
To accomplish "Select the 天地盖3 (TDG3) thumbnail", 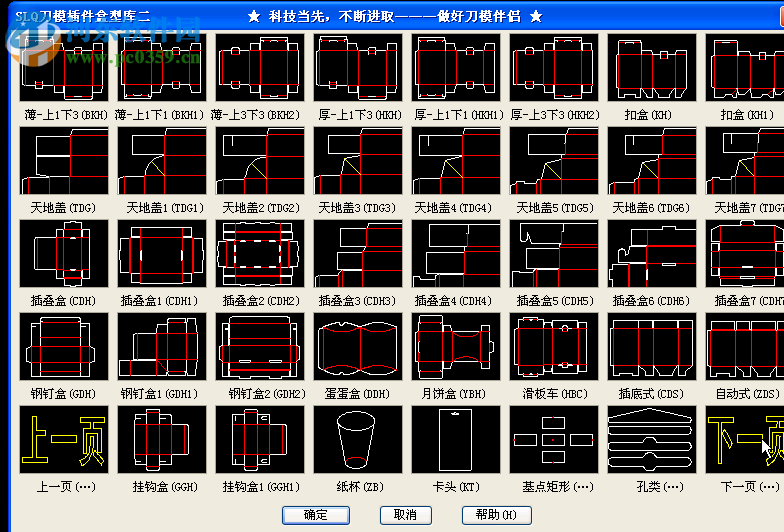I will pos(358,160).
